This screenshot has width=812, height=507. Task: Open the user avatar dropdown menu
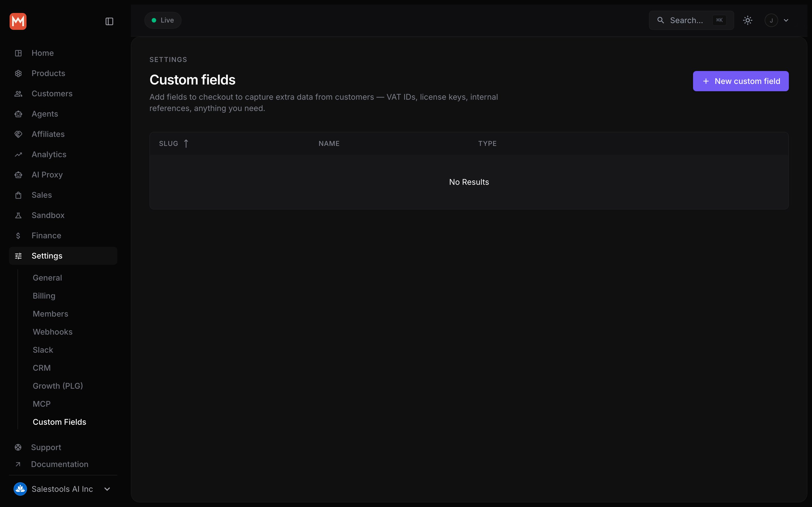pyautogui.click(x=777, y=21)
